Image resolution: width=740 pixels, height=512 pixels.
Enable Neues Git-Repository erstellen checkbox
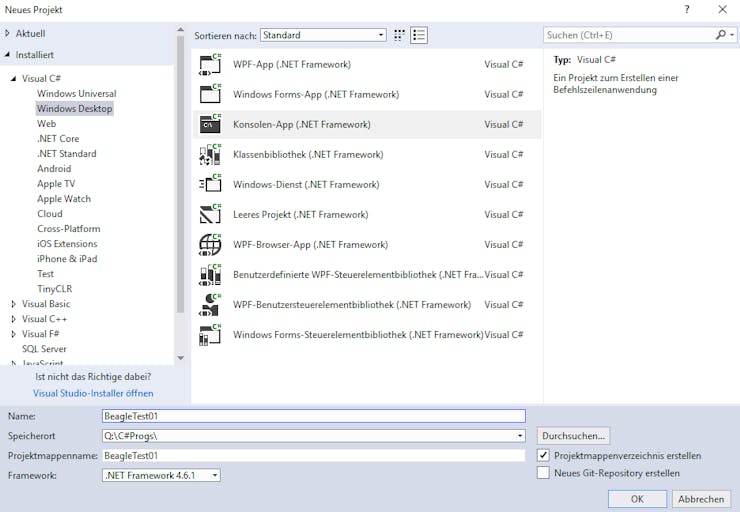(543, 473)
